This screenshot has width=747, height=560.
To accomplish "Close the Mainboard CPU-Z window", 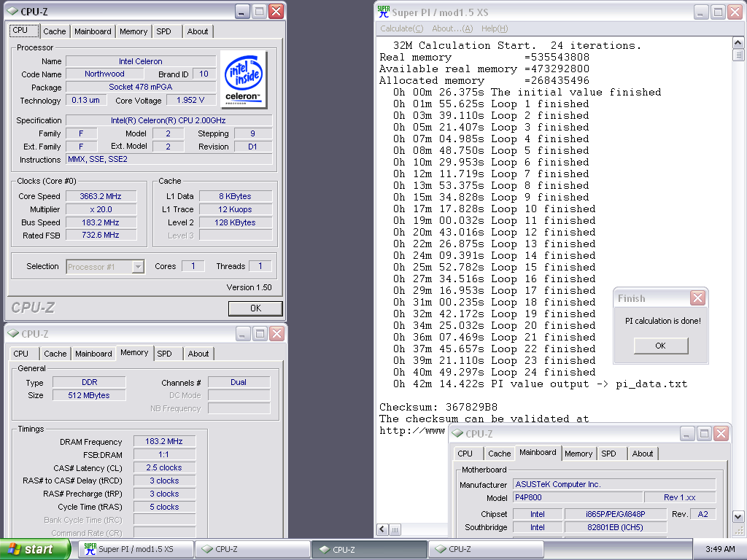I will tap(721, 433).
